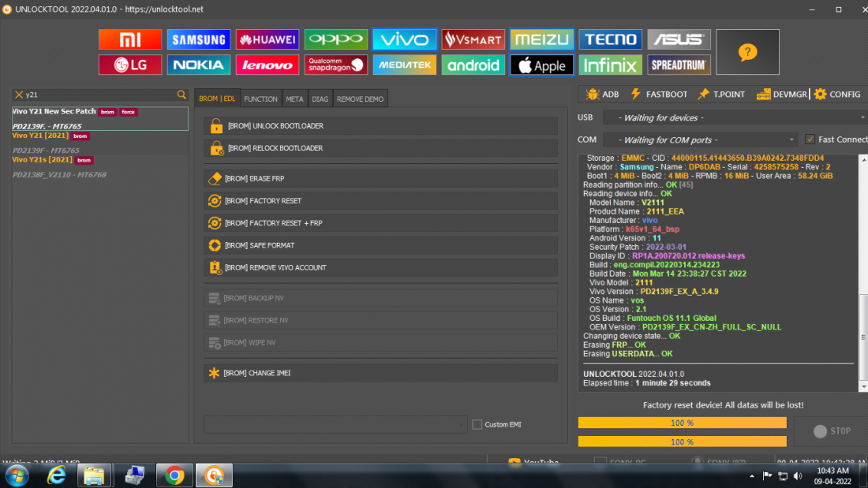Select Vivo Y21 [2021] model
Image resolution: width=868 pixels, height=488 pixels.
click(100, 143)
